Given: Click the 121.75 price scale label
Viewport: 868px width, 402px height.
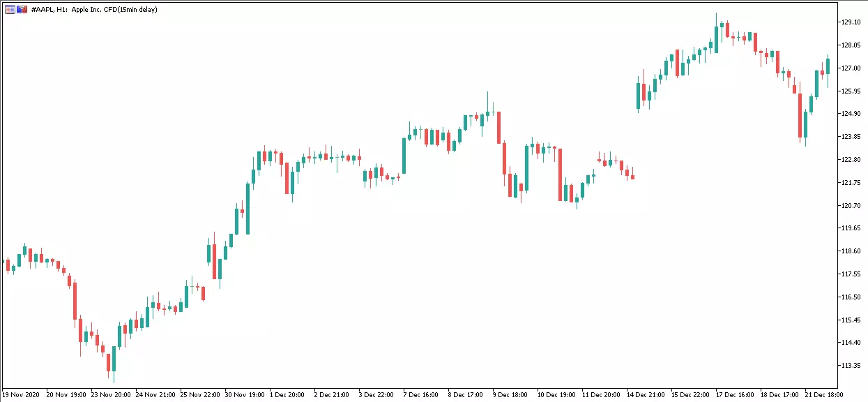Looking at the screenshot, I should click(x=851, y=183).
